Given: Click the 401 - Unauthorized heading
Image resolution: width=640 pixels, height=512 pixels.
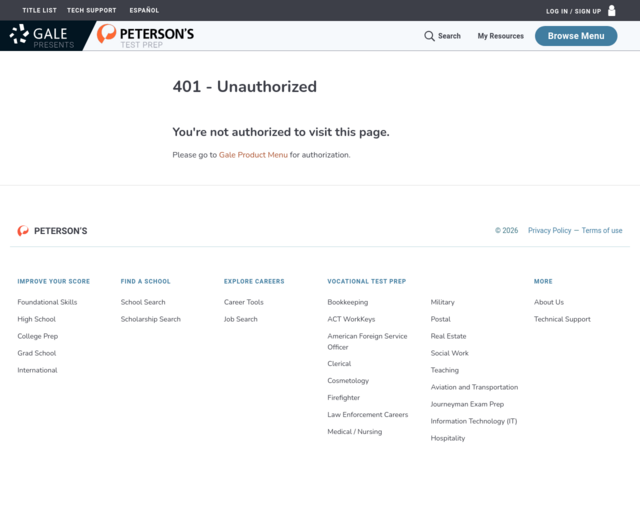Looking at the screenshot, I should (244, 87).
